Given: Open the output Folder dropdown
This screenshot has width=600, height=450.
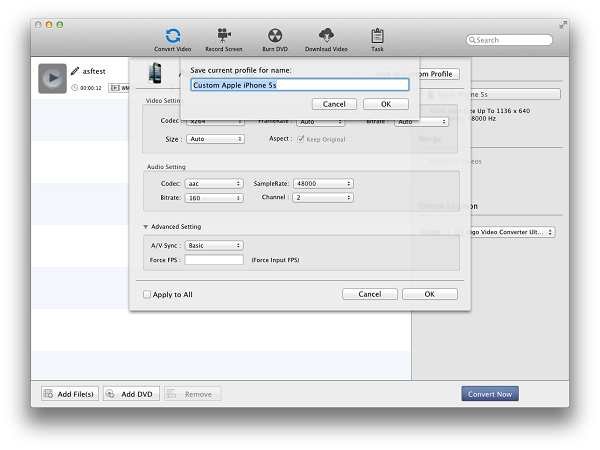Looking at the screenshot, I should (502, 232).
